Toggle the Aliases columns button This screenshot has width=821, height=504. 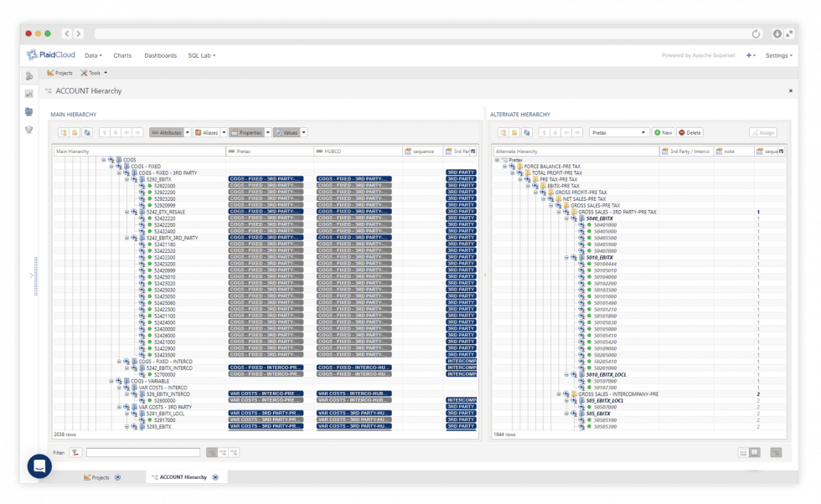(x=207, y=133)
